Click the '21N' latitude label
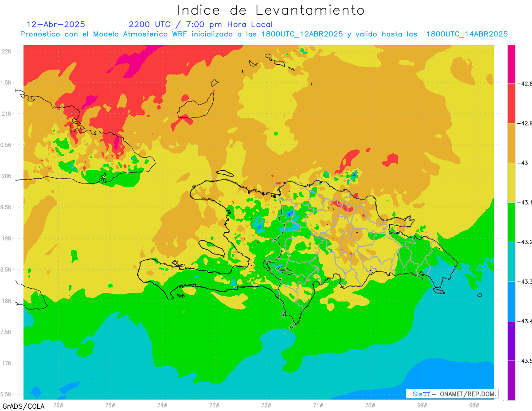532x411 pixels. click(8, 114)
